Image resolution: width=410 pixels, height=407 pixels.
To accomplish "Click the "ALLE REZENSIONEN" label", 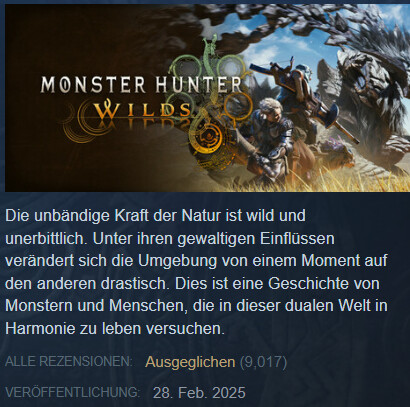I will tap(69, 361).
